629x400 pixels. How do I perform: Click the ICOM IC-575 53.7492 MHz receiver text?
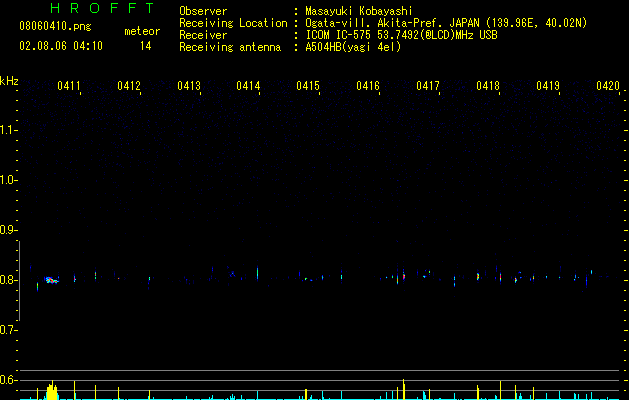tap(401, 35)
